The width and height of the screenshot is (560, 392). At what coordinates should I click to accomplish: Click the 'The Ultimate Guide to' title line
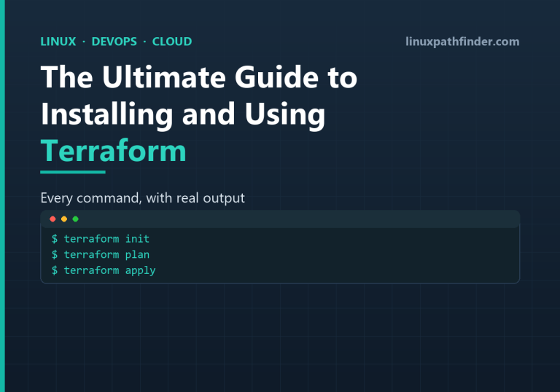tap(199, 77)
